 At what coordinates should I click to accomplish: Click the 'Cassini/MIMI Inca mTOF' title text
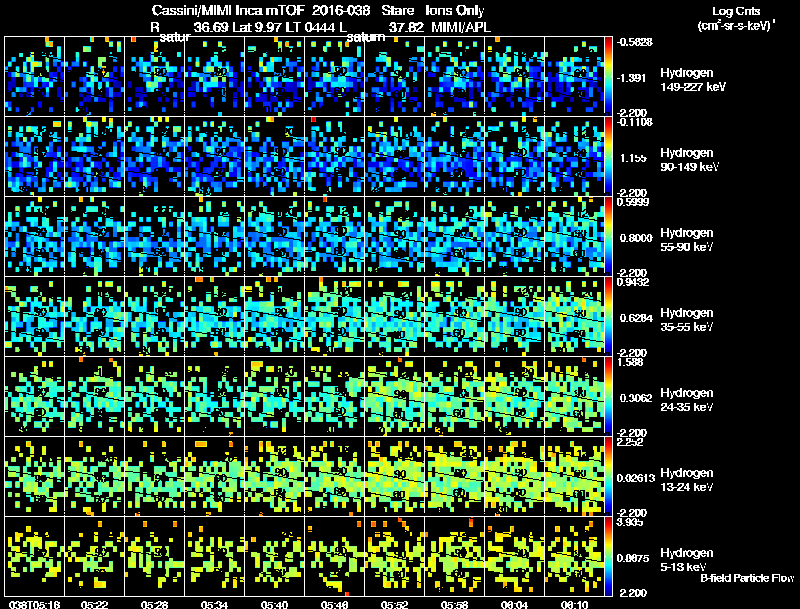228,11
